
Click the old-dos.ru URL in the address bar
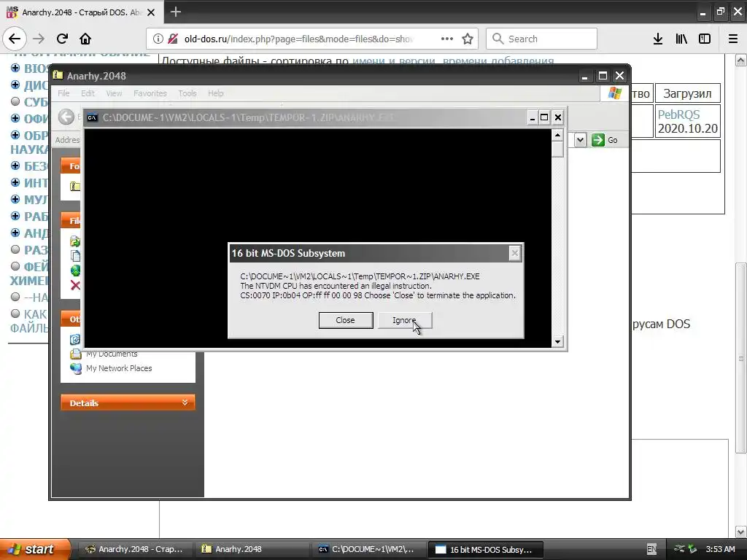(x=298, y=39)
